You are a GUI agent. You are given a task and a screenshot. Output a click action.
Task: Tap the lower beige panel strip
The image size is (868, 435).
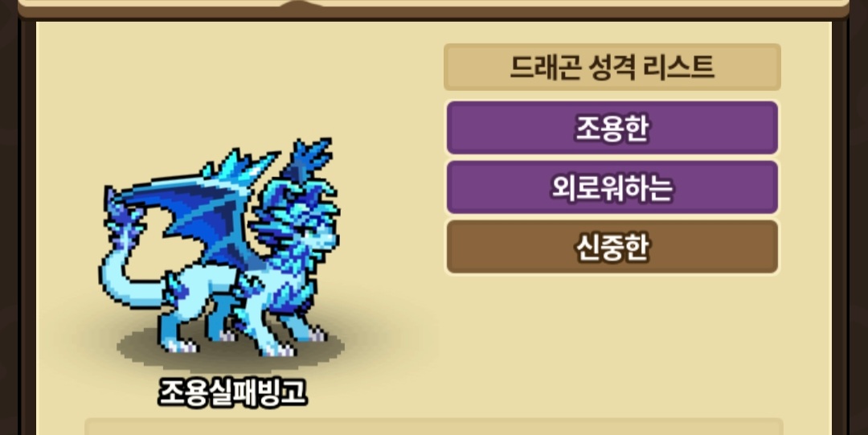tap(433, 427)
